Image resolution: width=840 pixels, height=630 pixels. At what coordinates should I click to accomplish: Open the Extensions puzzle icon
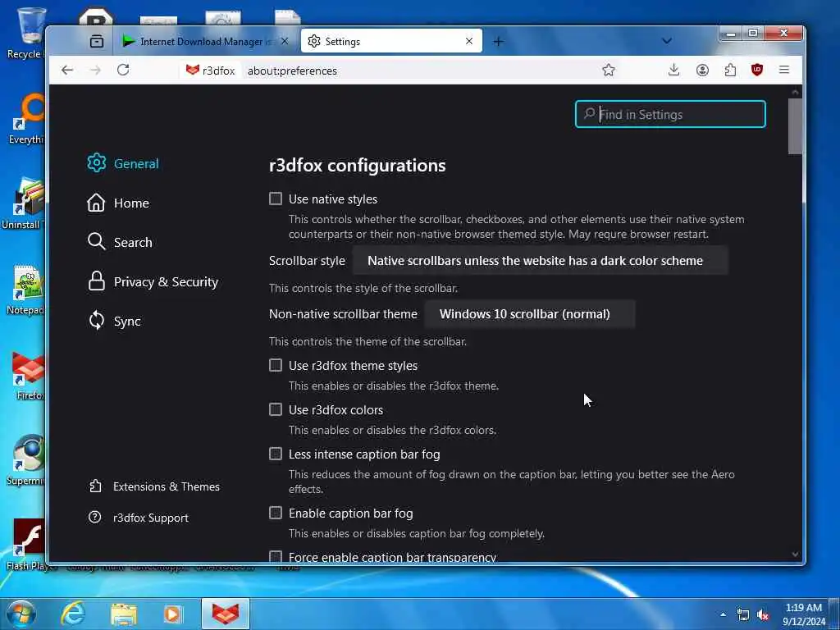click(x=730, y=71)
